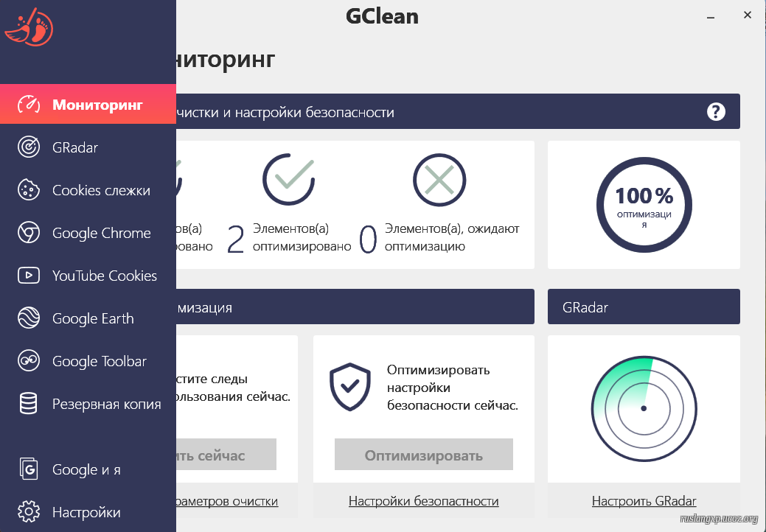Open the YouTube Cookies play icon
Image resolution: width=766 pixels, height=532 pixels.
pyautogui.click(x=29, y=276)
